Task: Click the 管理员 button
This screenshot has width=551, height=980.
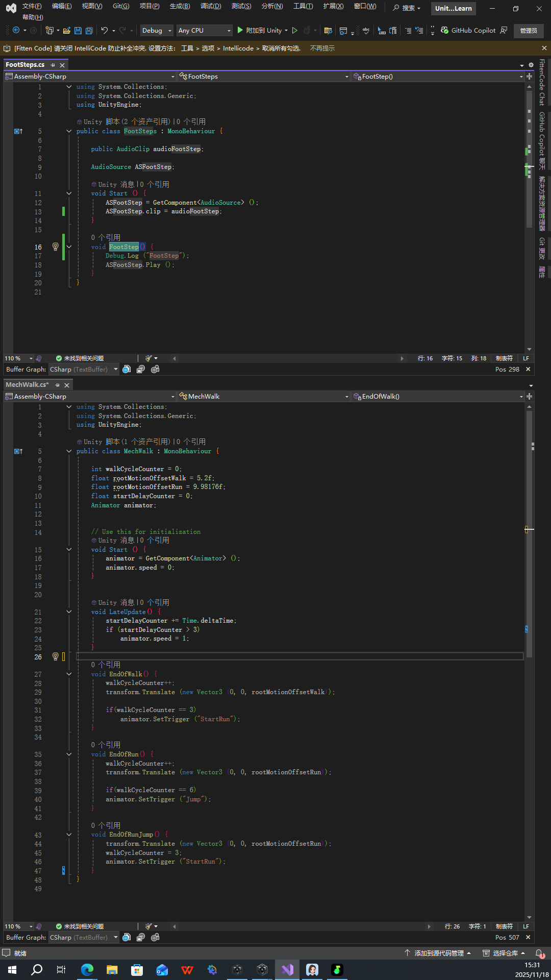Action: tap(529, 31)
